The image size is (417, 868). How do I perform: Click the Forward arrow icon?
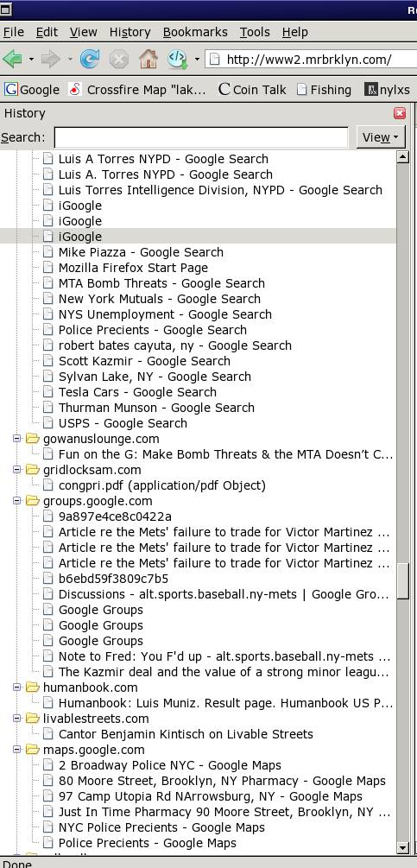pos(50,58)
